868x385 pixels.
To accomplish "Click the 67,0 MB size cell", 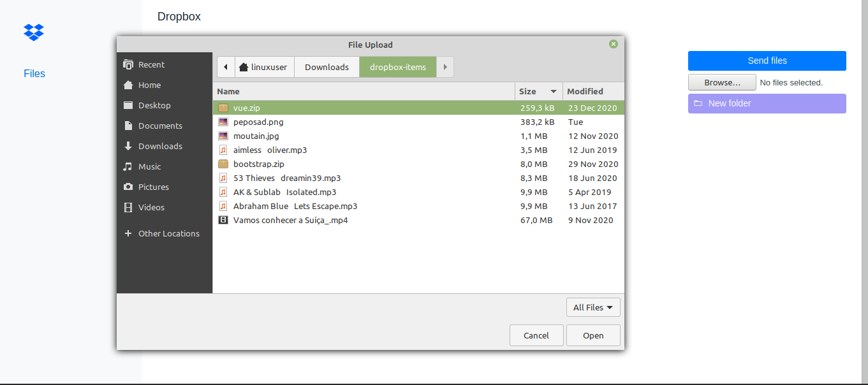I will tap(536, 220).
